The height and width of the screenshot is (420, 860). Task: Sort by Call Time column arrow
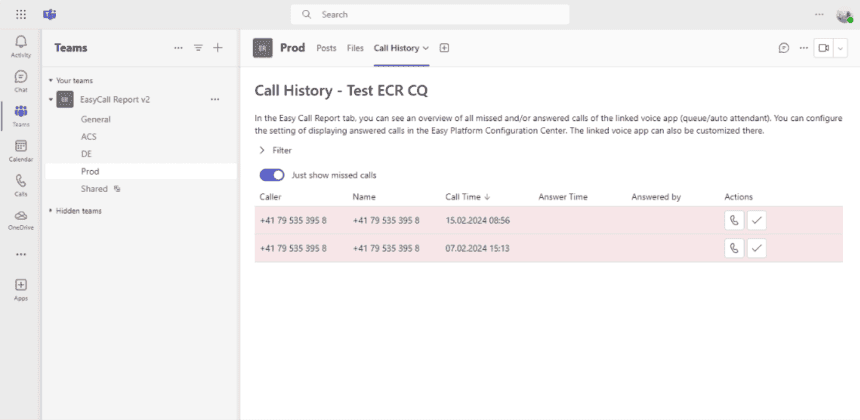pyautogui.click(x=487, y=197)
